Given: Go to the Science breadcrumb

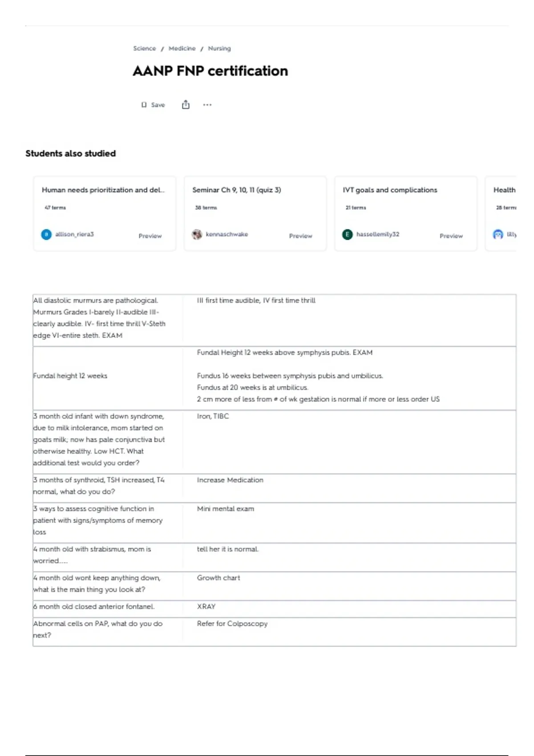Looking at the screenshot, I should (x=145, y=48).
